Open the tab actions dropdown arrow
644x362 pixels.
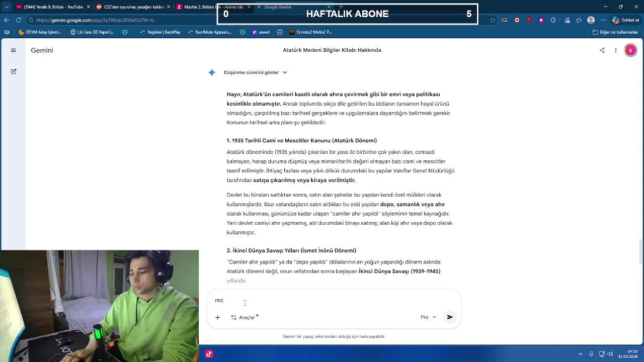7,7
